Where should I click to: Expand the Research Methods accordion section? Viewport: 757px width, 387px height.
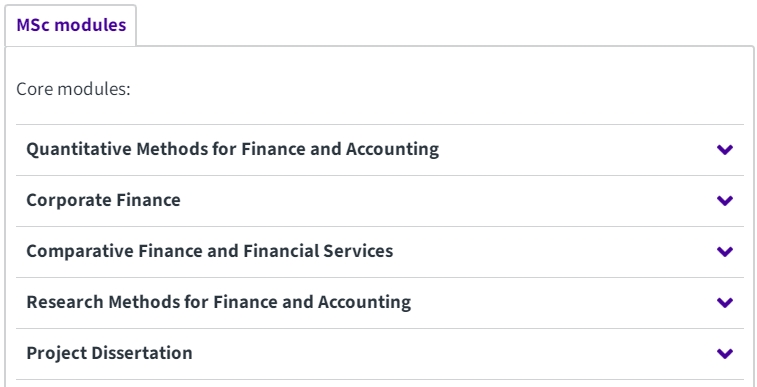[380, 303]
